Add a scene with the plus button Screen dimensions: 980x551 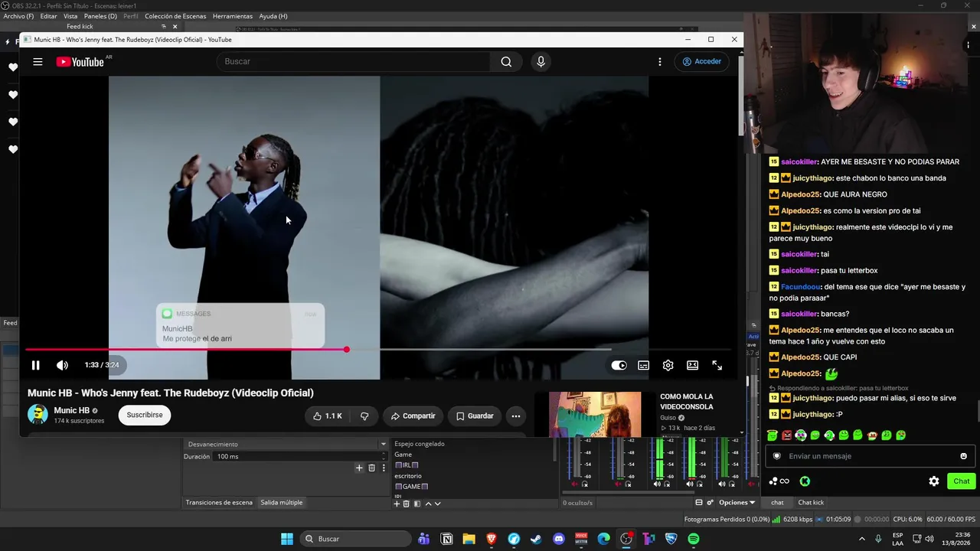coord(397,504)
